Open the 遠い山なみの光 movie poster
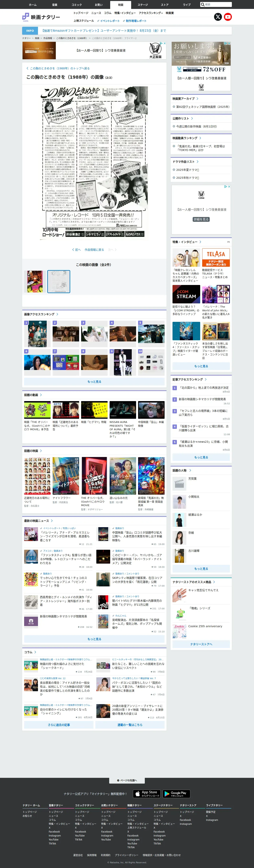This screenshot has width=254, height=868. [x=123, y=475]
